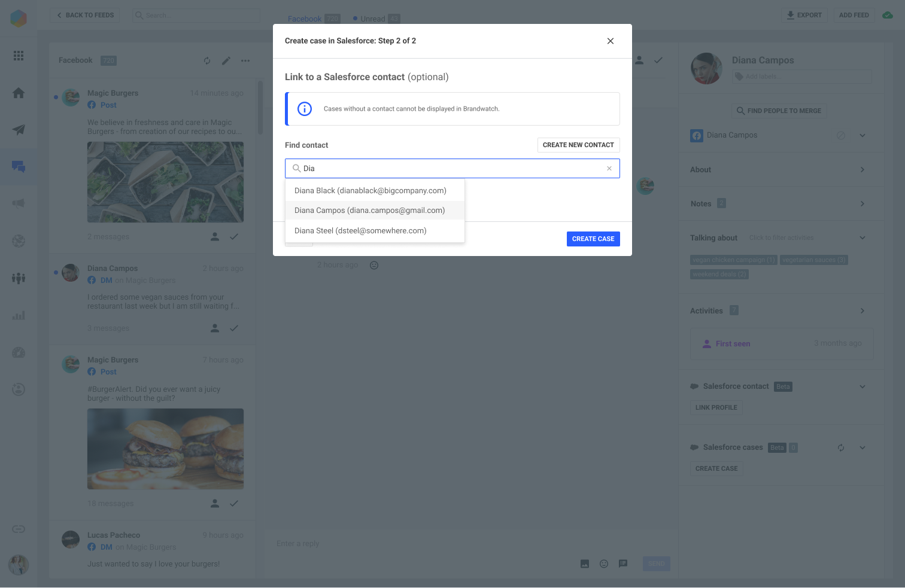
Task: Go to Home in the sidebar
Action: tap(19, 93)
